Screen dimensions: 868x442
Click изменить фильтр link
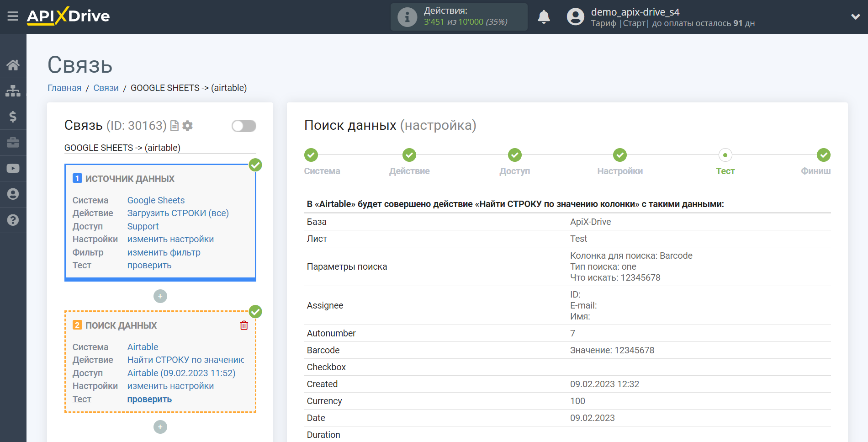point(164,252)
